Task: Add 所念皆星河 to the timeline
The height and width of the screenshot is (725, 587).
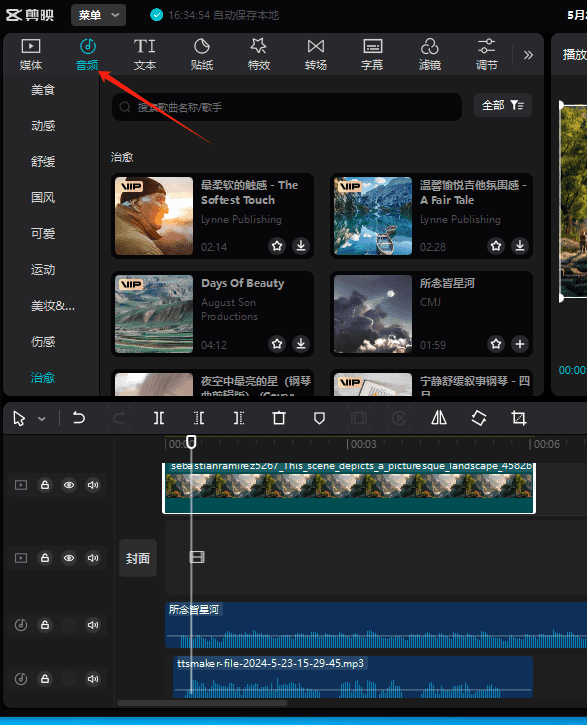Action: 520,344
